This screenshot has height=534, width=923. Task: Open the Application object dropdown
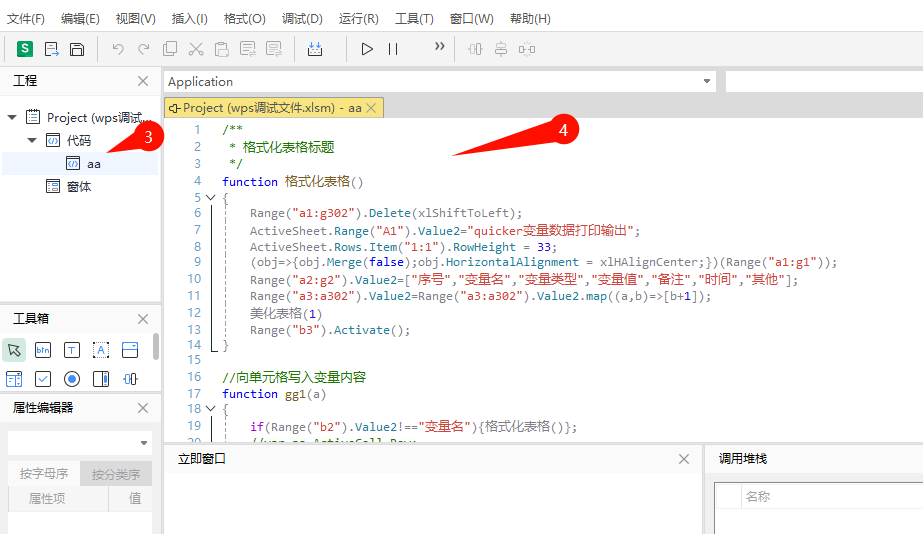coord(706,81)
